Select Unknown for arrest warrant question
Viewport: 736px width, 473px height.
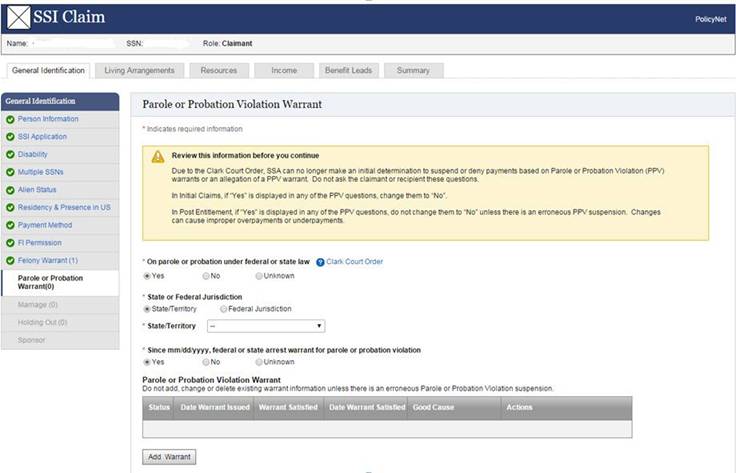pos(260,362)
